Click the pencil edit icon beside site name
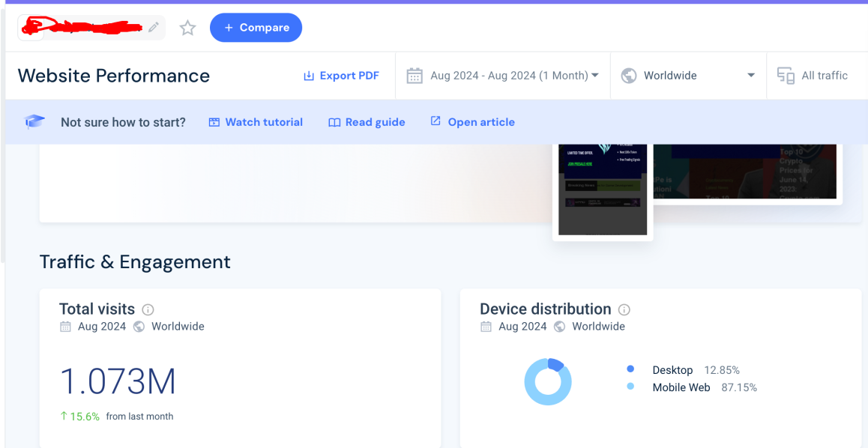The image size is (868, 448). pyautogui.click(x=154, y=27)
